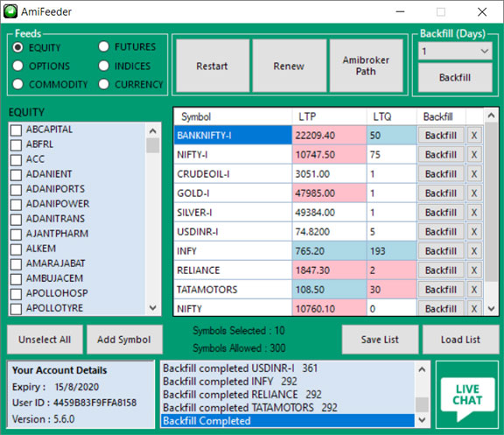
Task: Remove TATAMOTORS row with its X
Action: [474, 290]
